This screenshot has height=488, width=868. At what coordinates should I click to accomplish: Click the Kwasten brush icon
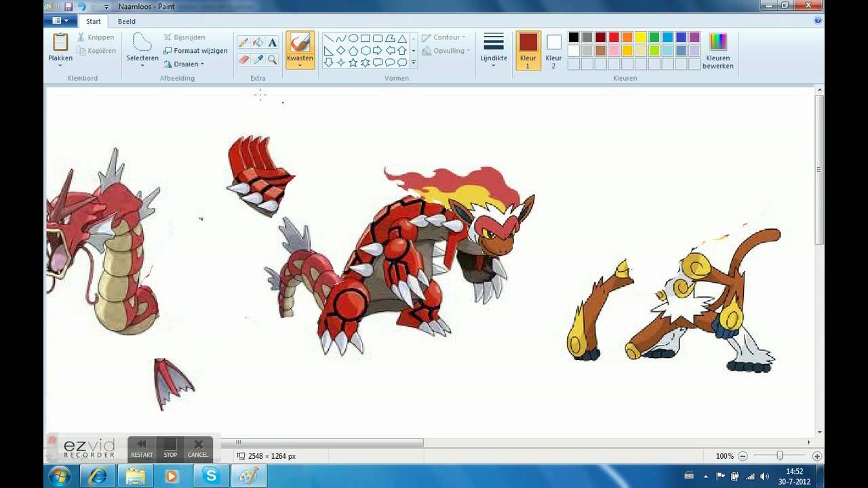[300, 42]
